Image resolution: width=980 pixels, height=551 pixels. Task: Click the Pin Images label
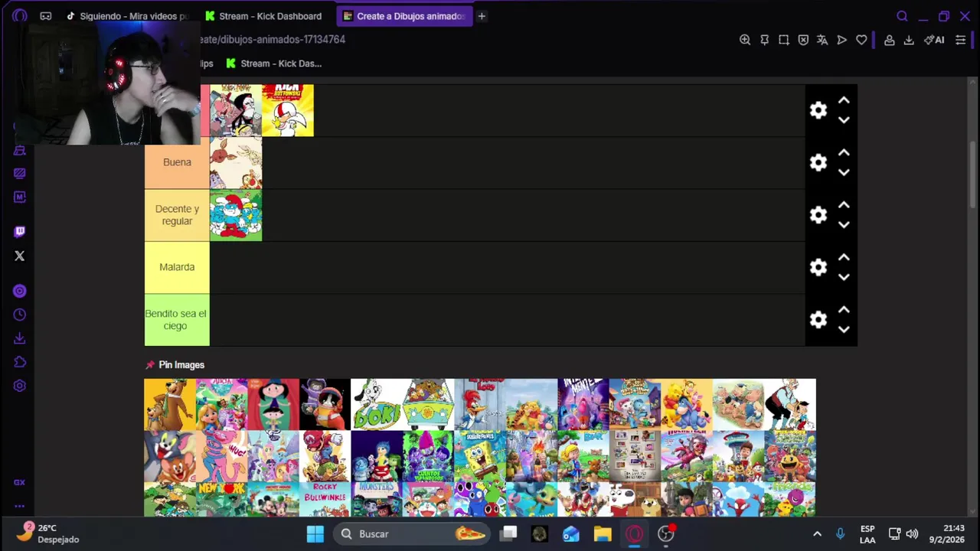pos(181,365)
